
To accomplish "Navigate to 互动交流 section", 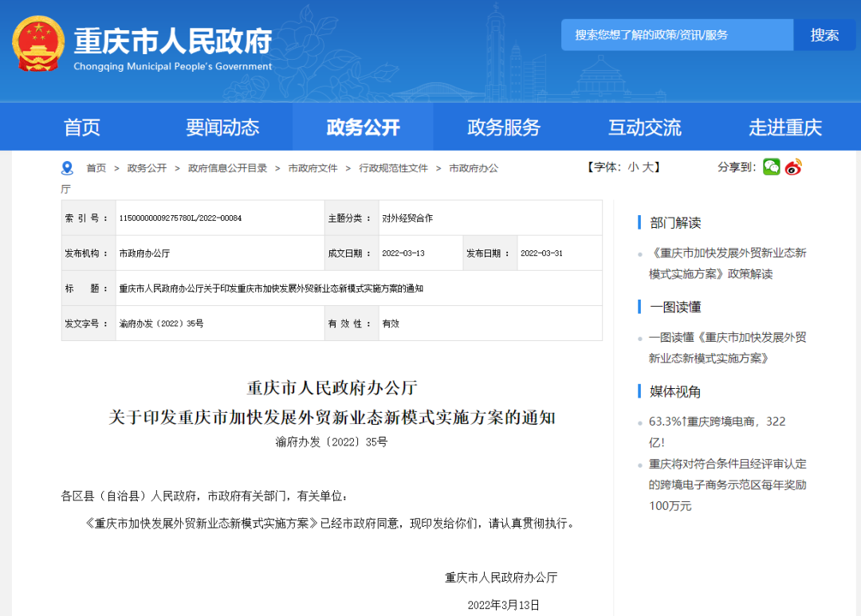I will pyautogui.click(x=644, y=128).
